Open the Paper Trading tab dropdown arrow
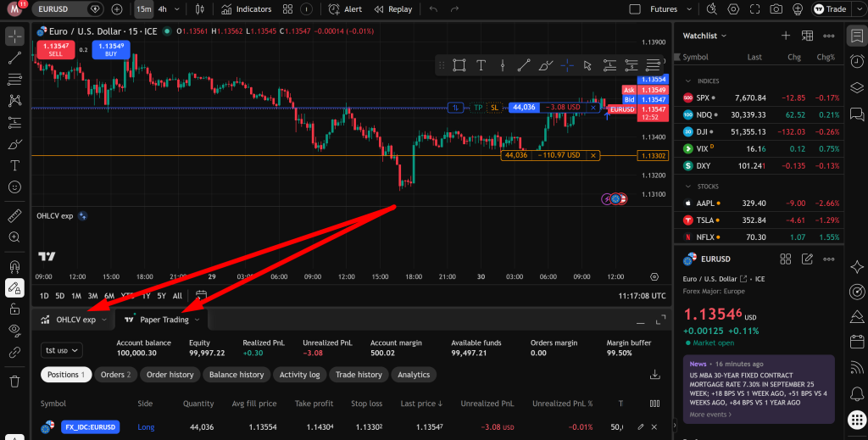This screenshot has width=868, height=440. point(197,320)
